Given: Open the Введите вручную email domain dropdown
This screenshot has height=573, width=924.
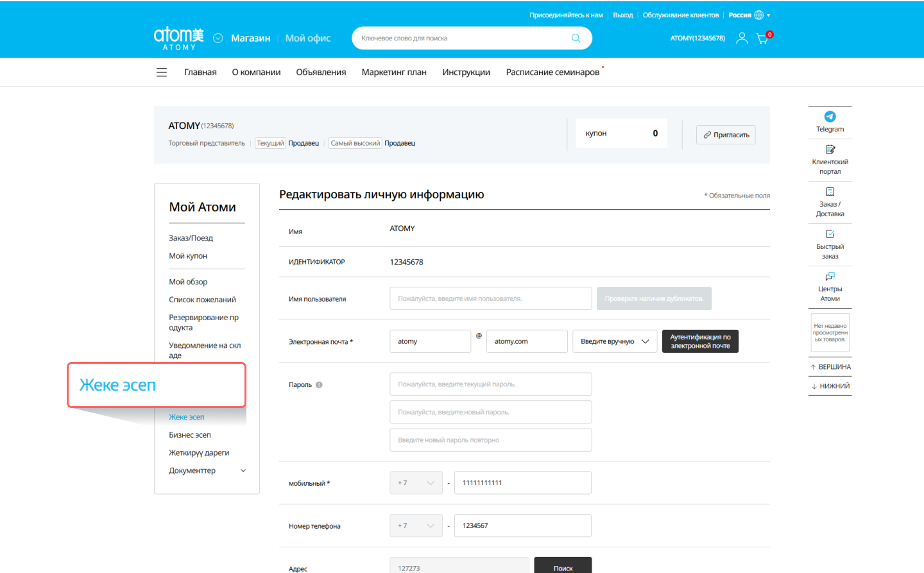Looking at the screenshot, I should (x=615, y=341).
